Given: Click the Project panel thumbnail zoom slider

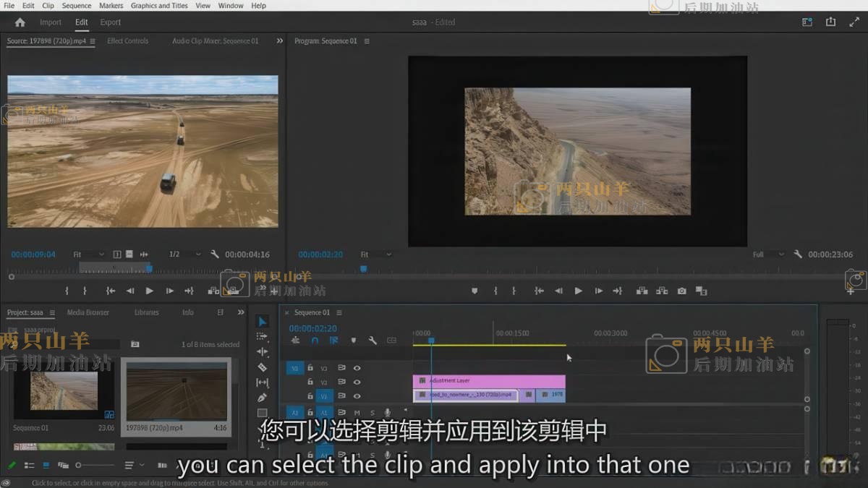Looking at the screenshot, I should click(x=79, y=465).
